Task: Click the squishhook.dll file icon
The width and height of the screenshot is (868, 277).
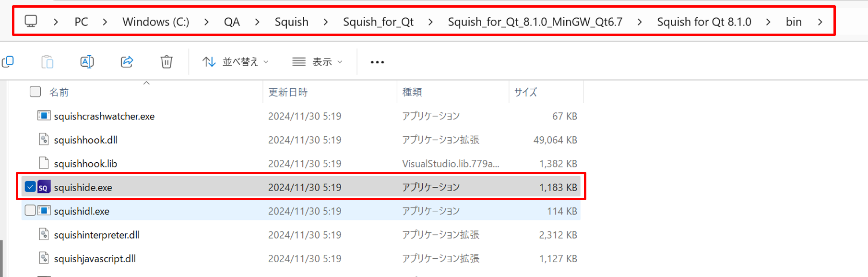Action: click(44, 140)
